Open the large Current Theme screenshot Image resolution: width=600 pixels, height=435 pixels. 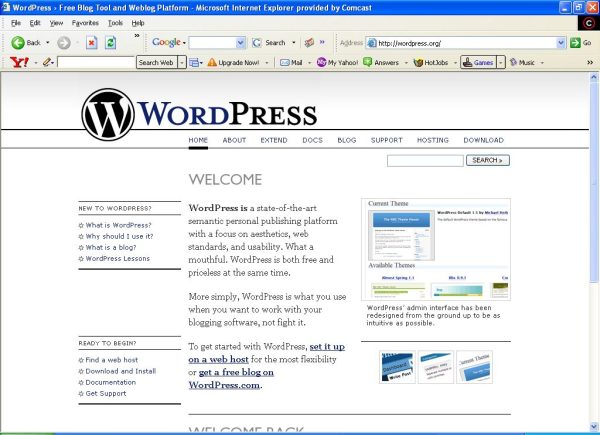tap(435, 249)
